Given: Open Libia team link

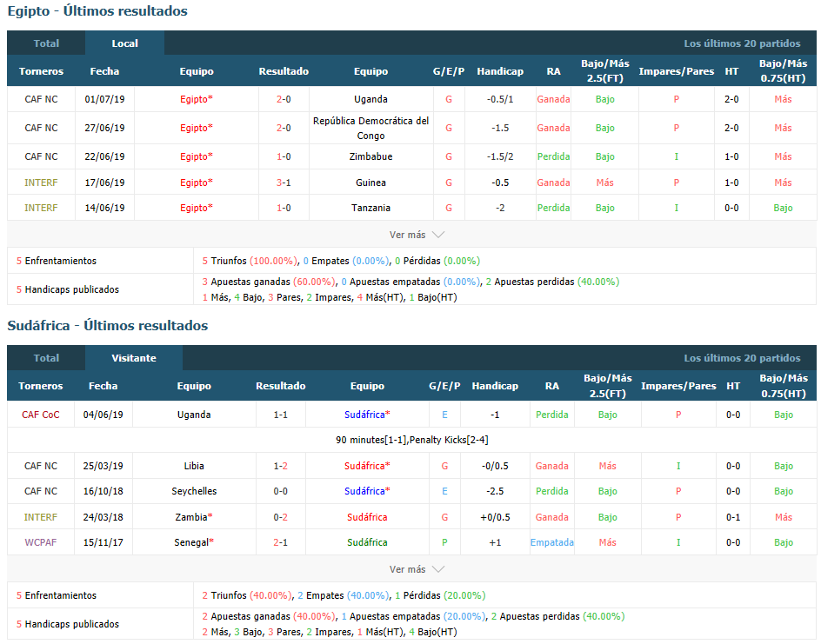Looking at the screenshot, I should click(194, 466).
